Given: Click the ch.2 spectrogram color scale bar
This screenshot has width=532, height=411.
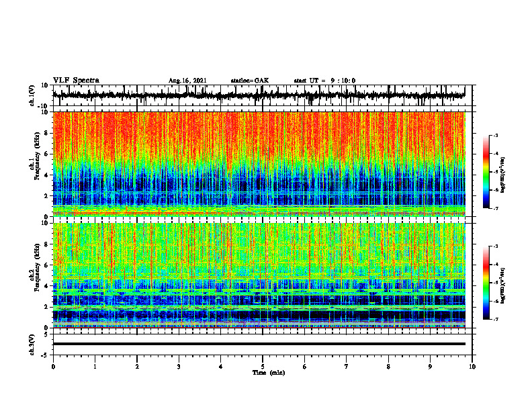Looking at the screenshot, I should tap(486, 283).
